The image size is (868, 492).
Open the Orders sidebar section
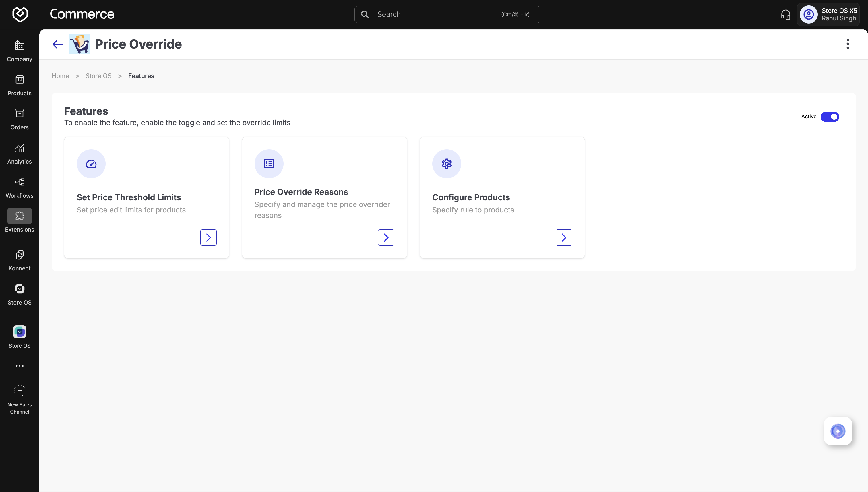click(x=20, y=120)
